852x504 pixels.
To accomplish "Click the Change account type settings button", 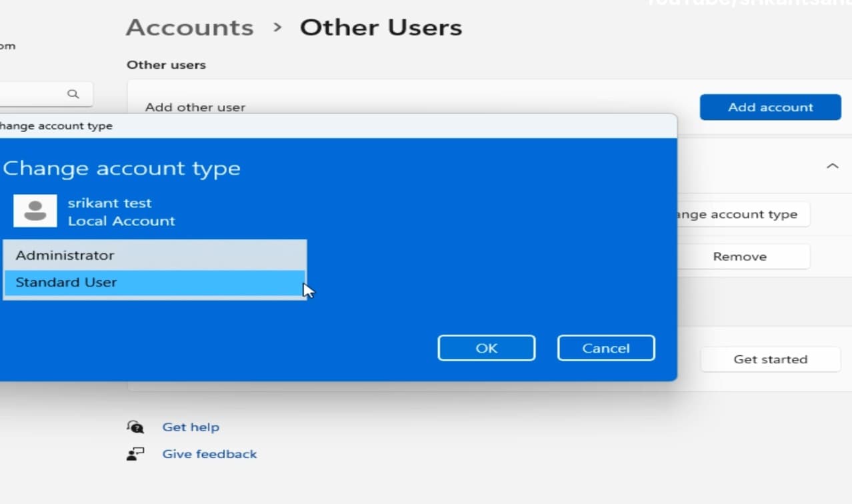I will click(x=742, y=215).
